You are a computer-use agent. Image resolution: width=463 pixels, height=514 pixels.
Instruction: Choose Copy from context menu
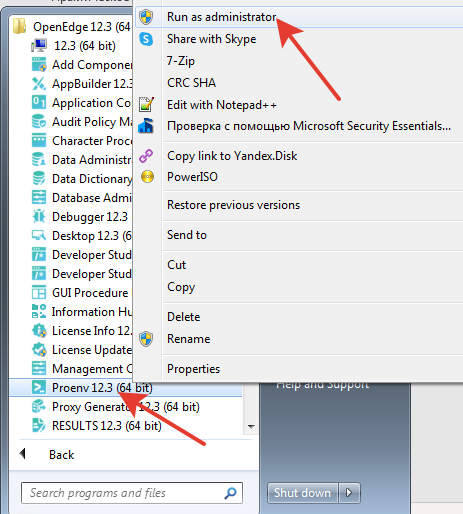point(181,287)
